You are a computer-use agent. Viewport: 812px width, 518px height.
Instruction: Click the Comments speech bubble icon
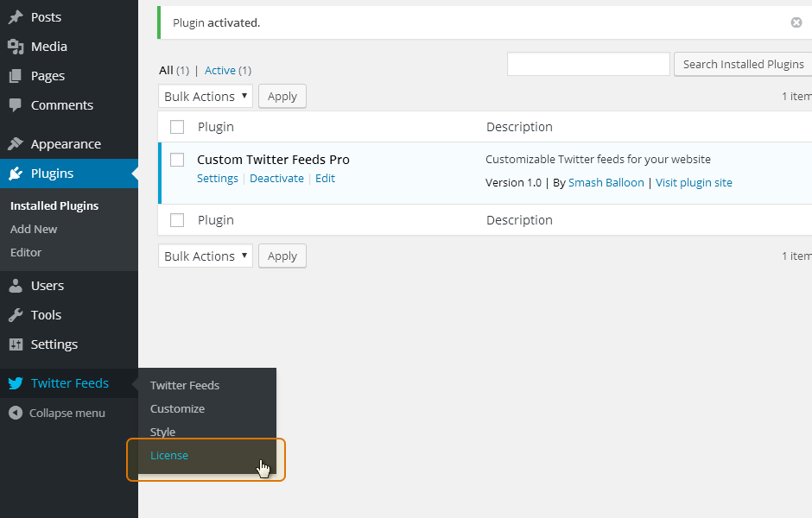tap(16, 105)
